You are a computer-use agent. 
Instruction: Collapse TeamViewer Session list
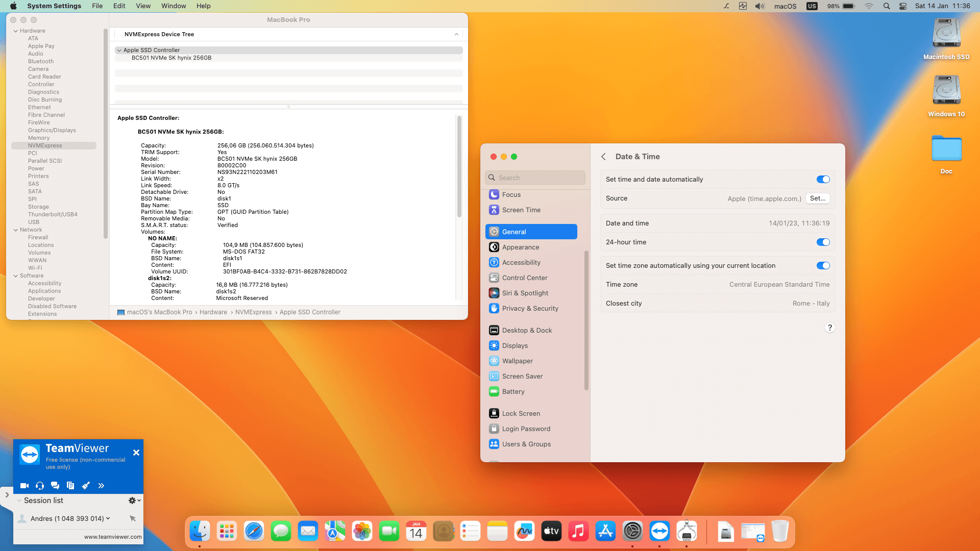coord(19,500)
